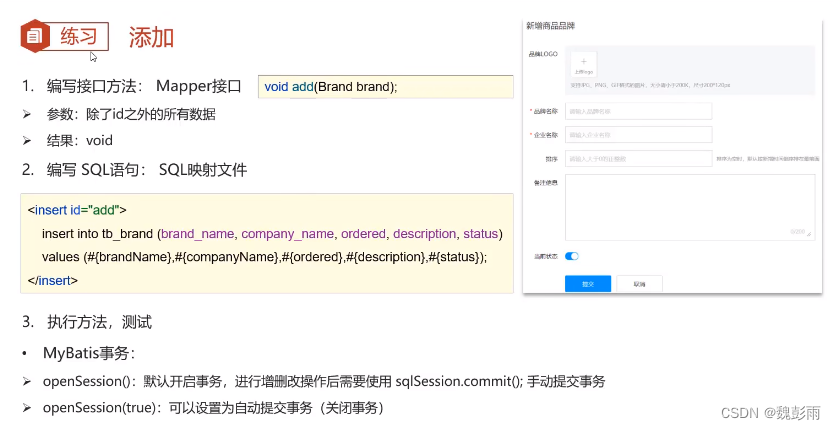Click the '<insert id="add">' line
This screenshot has height=430, width=836.
77,210
